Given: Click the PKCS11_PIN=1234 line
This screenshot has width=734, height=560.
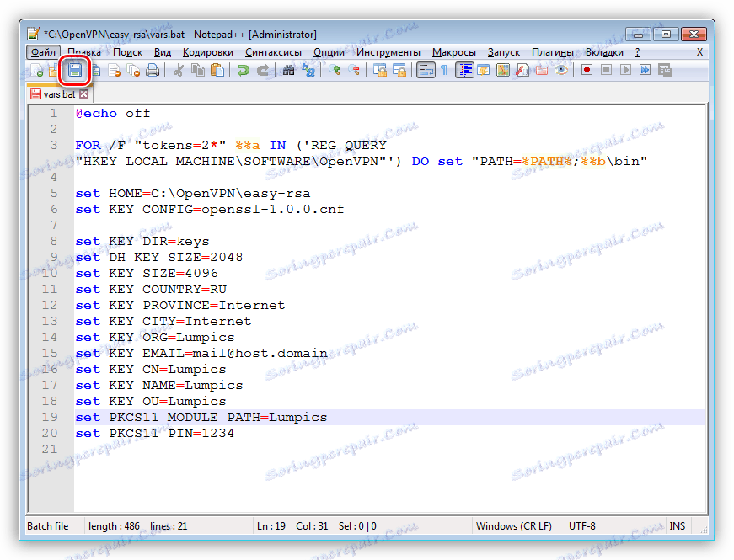Looking at the screenshot, I should coord(154,433).
